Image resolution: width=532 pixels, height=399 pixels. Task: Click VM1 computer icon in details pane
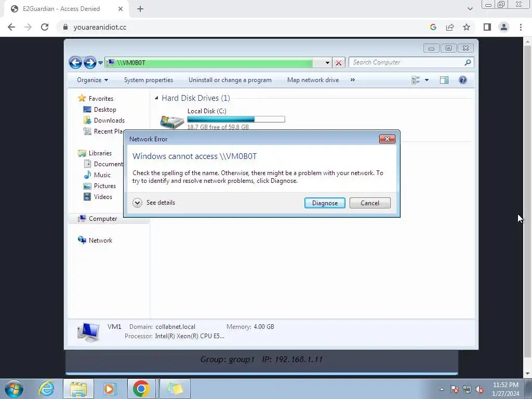tap(88, 332)
